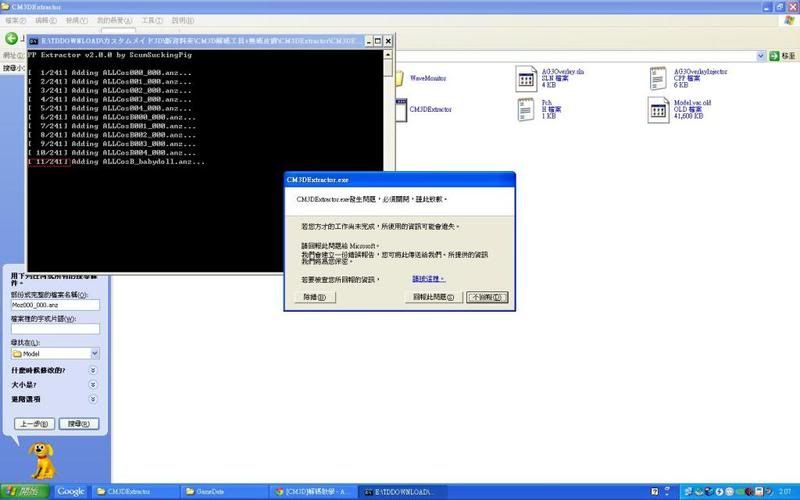800x500 pixels.
Task: Click the green Back arrow in Explorer toolbar
Action: pos(11,38)
